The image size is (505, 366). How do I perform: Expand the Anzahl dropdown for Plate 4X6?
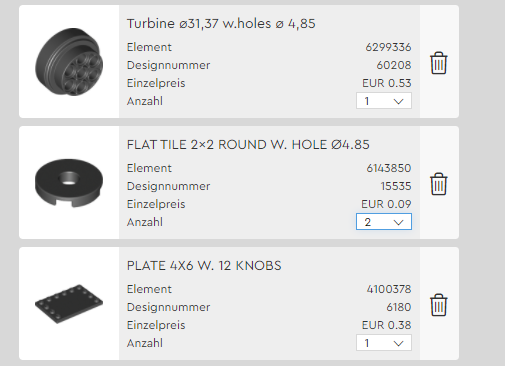384,343
